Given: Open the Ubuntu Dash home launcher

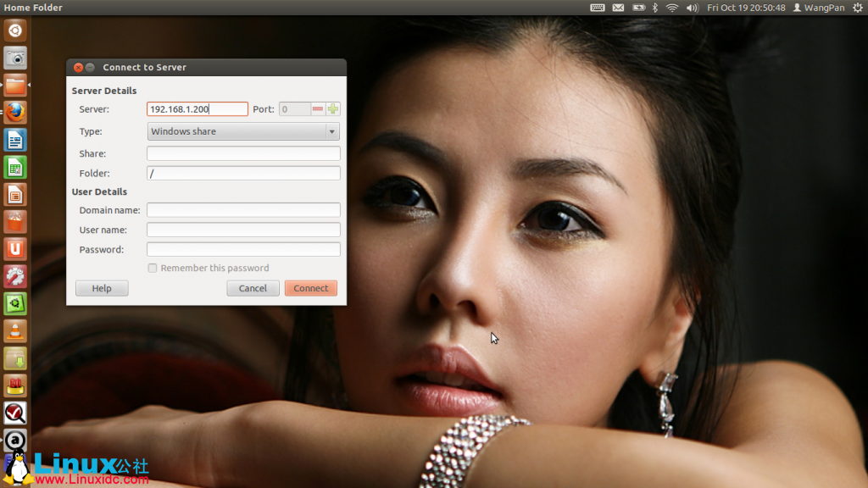Looking at the screenshot, I should pyautogui.click(x=15, y=30).
